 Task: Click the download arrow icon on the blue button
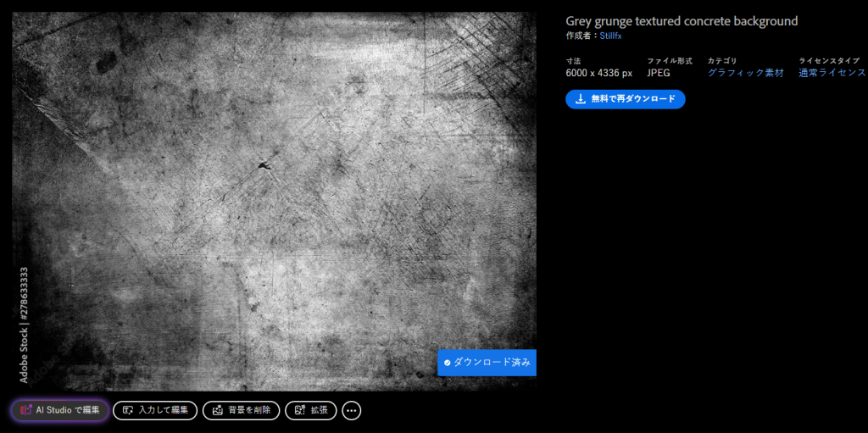[581, 99]
